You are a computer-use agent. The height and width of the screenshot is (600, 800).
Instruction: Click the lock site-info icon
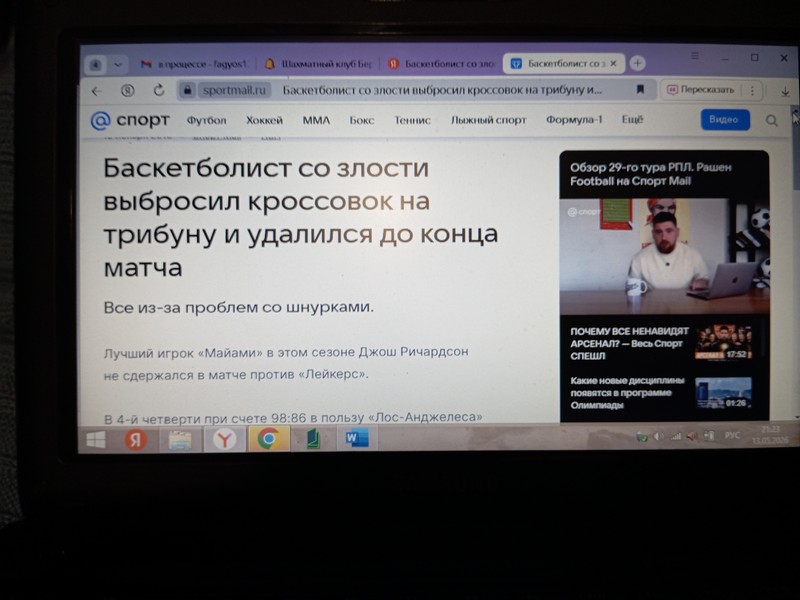(187, 90)
